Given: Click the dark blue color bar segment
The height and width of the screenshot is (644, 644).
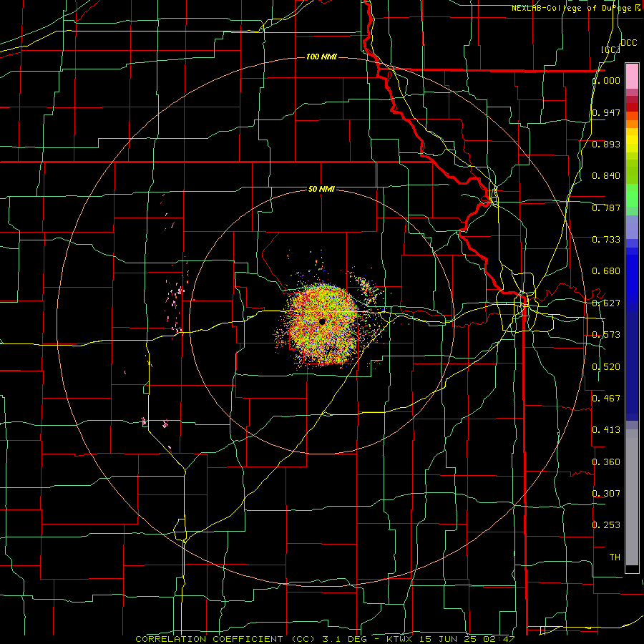Looking at the screenshot, I should coord(632,366).
